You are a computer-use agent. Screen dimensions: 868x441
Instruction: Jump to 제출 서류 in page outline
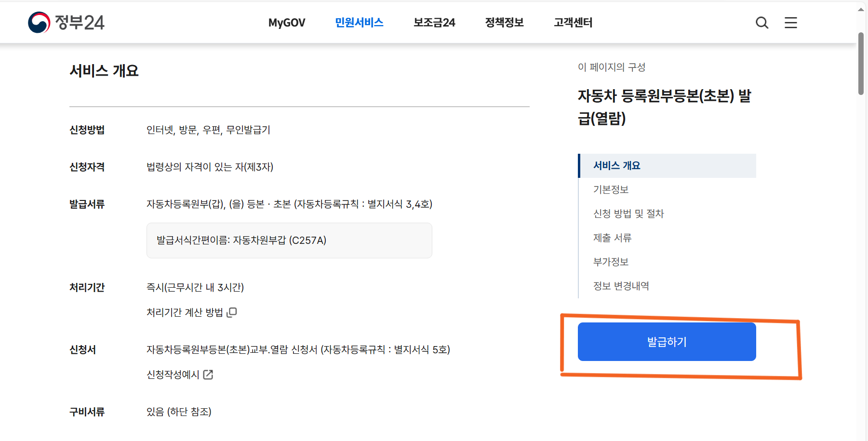[612, 238]
